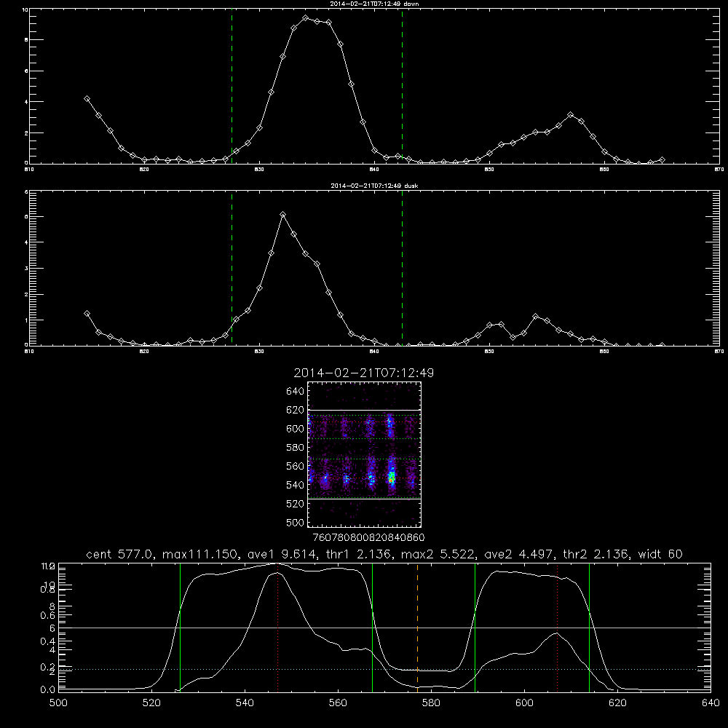728x728 pixels.
Task: Click the heatmap spectrogram image
Action: click(x=364, y=454)
